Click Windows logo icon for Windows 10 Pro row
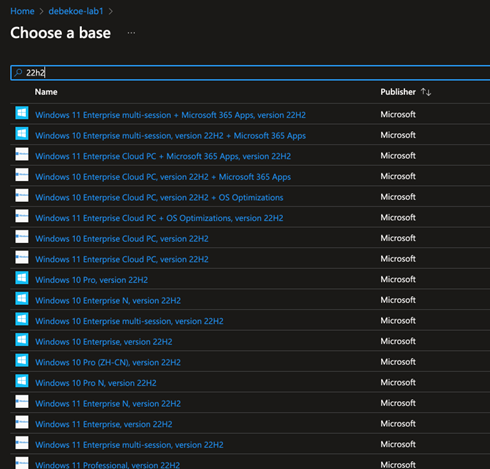Viewport: 490px width, 469px height. 22,278
